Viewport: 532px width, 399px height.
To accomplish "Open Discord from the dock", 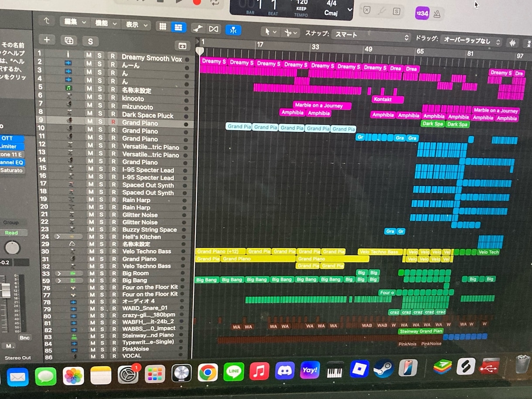I will pyautogui.click(x=285, y=371).
